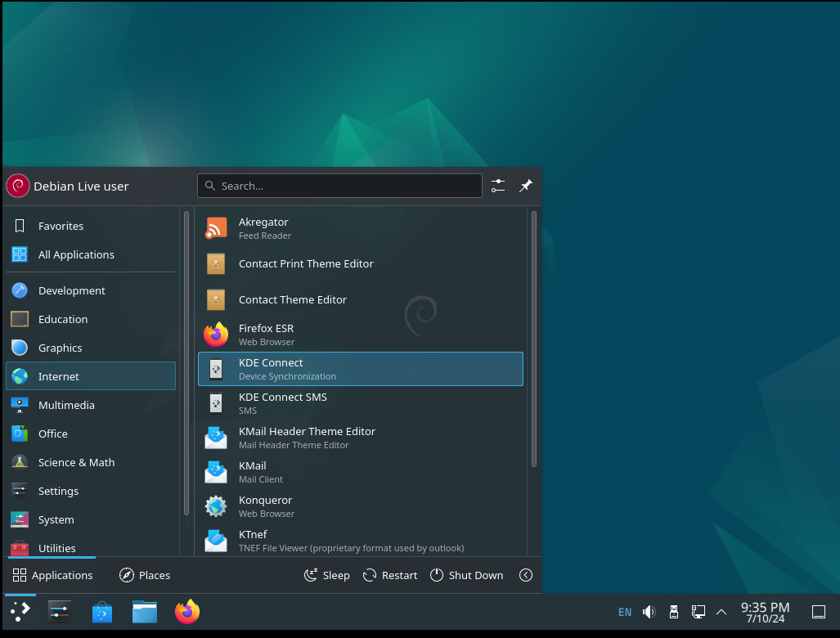
Task: Launch Contact Theme Editor
Action: tap(361, 299)
